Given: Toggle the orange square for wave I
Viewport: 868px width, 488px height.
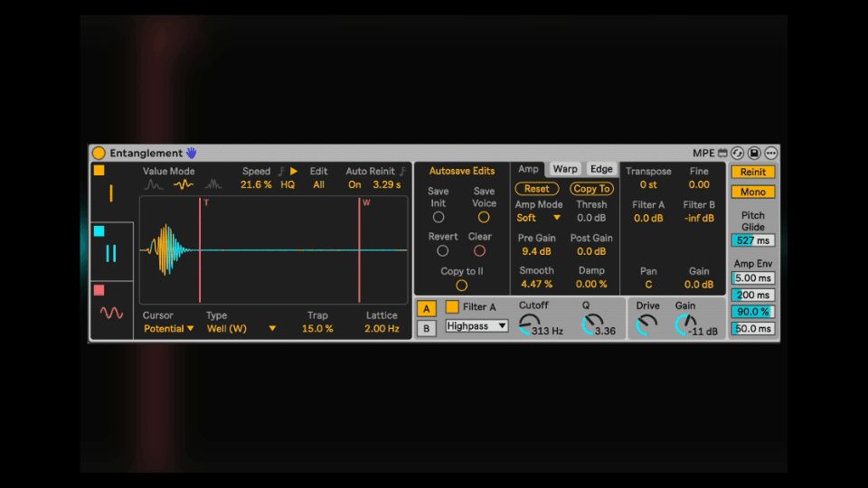Looking at the screenshot, I should (99, 171).
